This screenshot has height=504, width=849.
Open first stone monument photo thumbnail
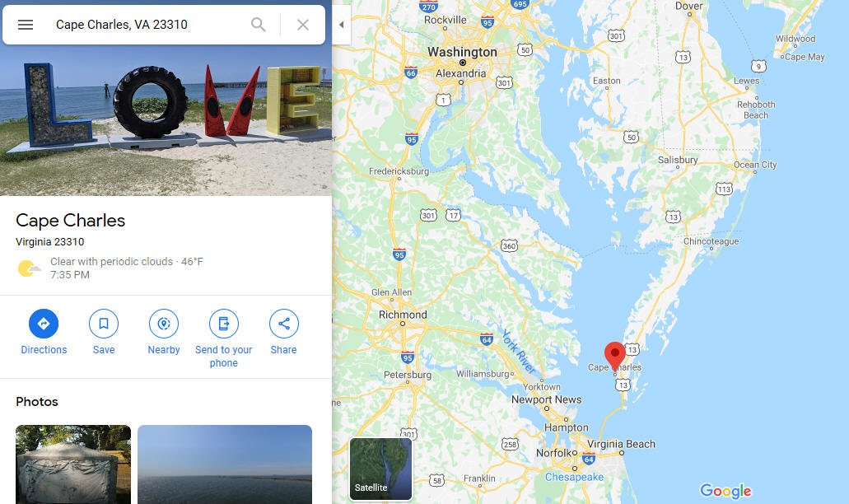click(73, 464)
